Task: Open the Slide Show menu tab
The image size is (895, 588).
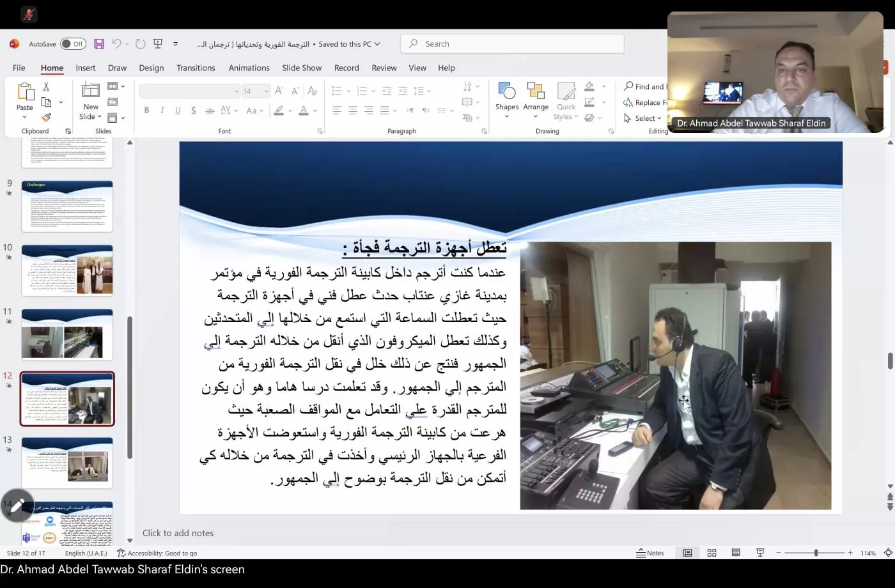Action: pos(301,68)
